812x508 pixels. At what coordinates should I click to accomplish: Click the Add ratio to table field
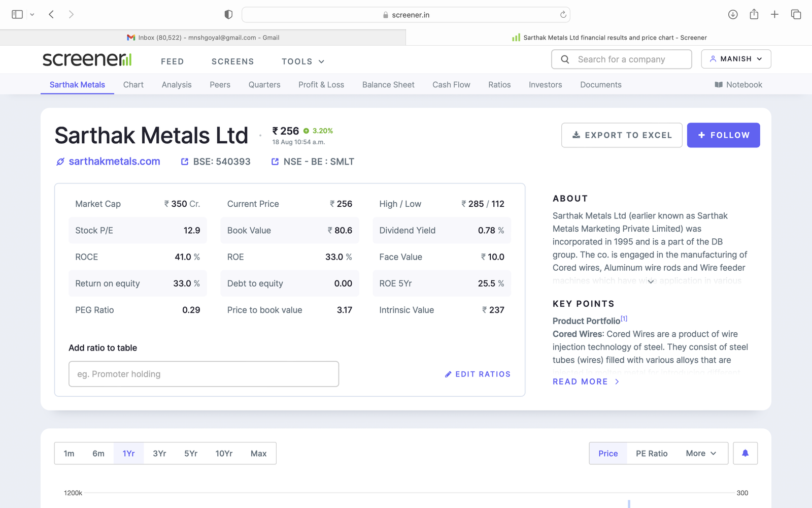click(204, 374)
